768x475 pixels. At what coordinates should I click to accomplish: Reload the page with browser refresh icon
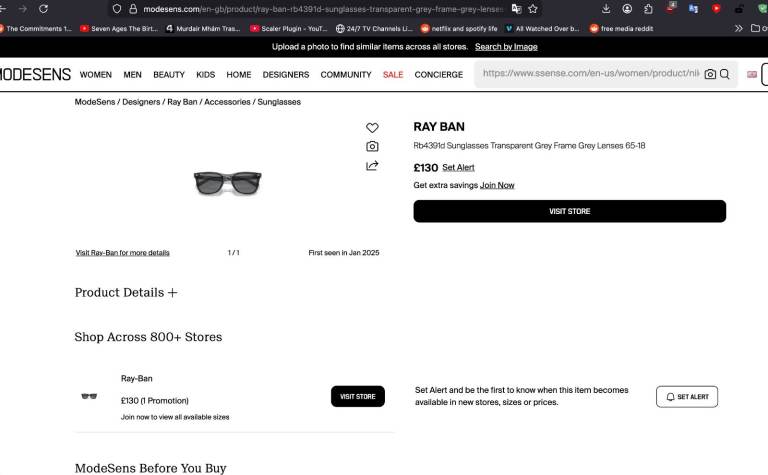point(43,9)
